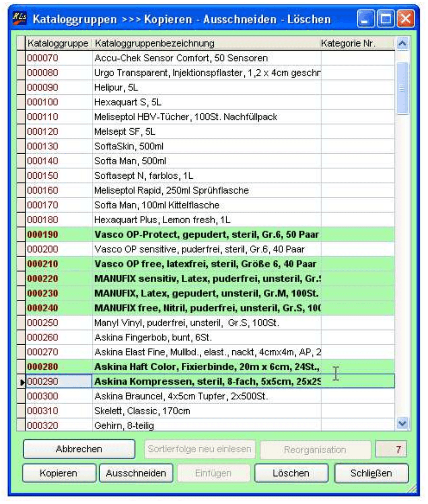The width and height of the screenshot is (428, 504).
Task: Click the Reorganisation button
Action: coord(315,450)
